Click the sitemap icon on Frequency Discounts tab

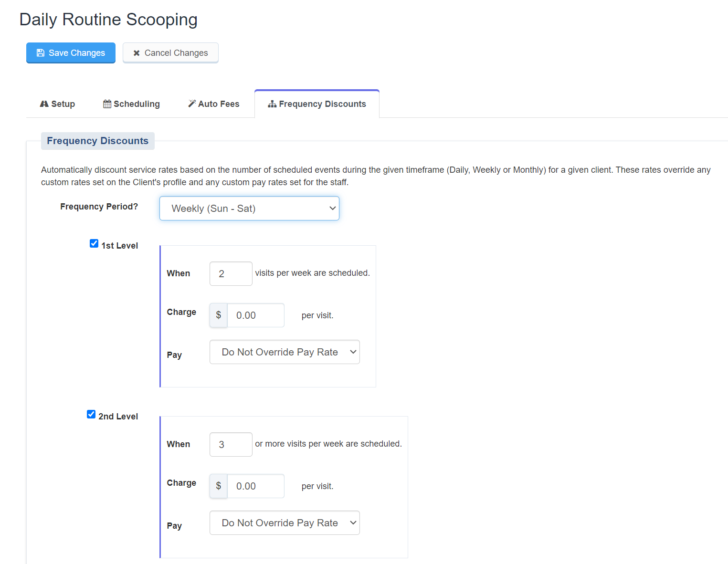tap(272, 104)
